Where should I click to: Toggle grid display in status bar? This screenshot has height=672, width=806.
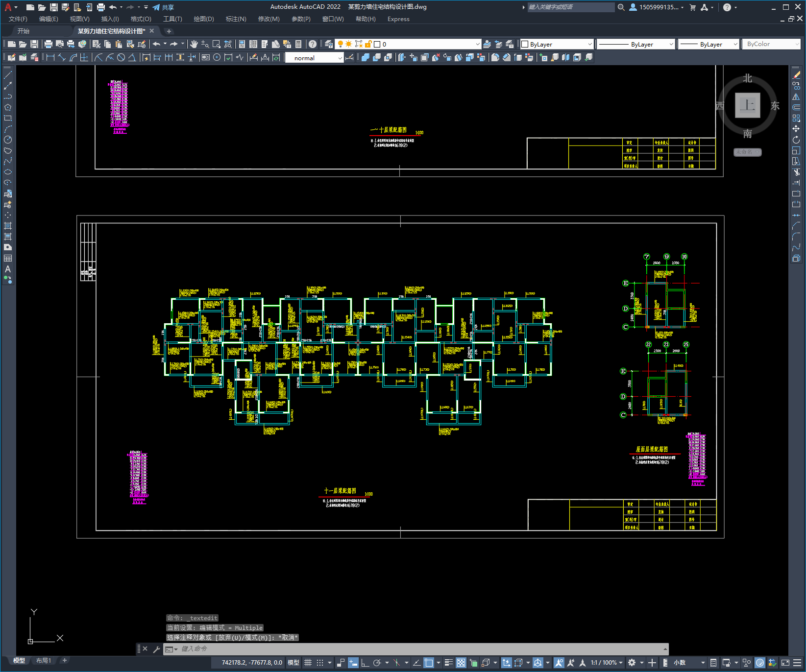(x=308, y=663)
